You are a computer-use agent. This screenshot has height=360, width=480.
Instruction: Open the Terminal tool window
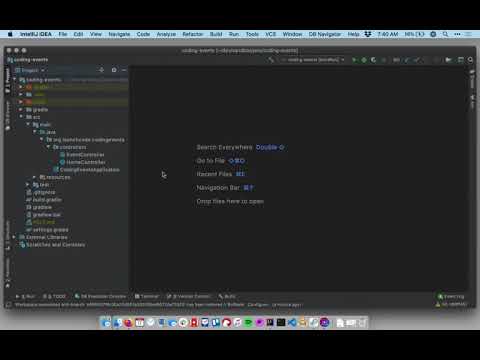click(x=147, y=296)
